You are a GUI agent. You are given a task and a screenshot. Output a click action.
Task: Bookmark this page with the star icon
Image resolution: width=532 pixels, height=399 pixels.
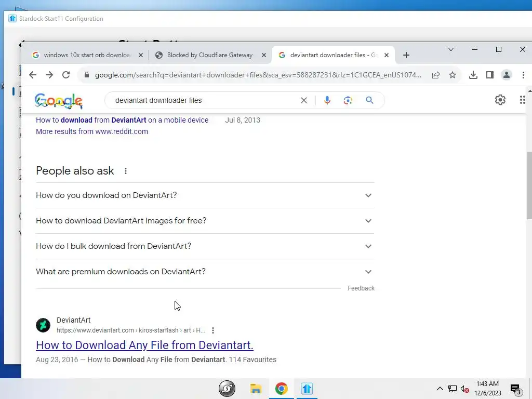tap(453, 75)
